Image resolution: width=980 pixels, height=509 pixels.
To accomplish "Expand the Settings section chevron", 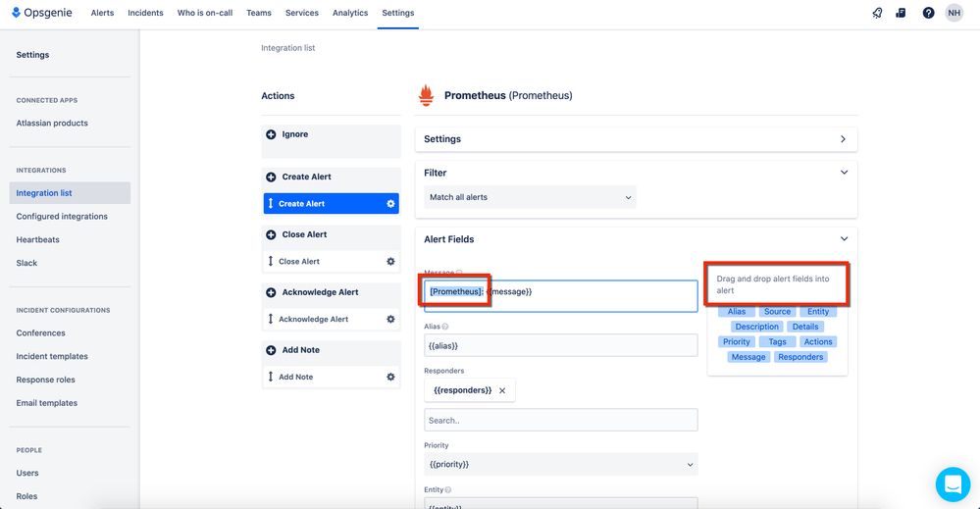I will (843, 139).
